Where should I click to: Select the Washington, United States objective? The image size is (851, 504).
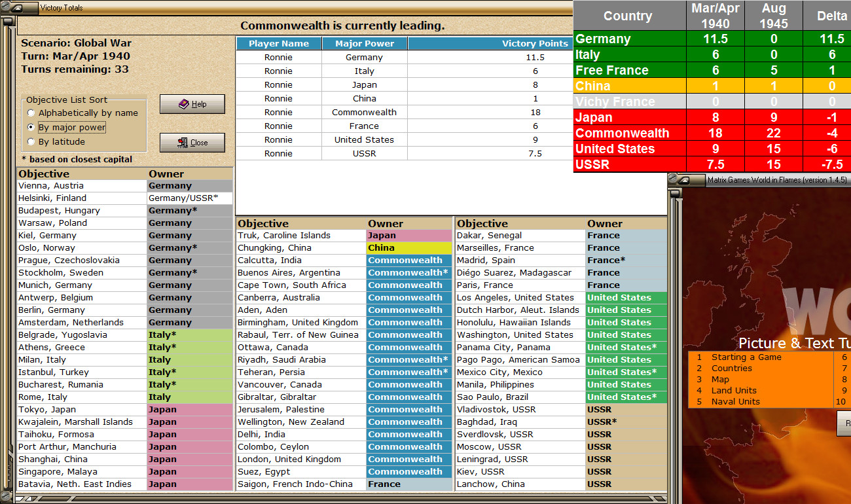(x=520, y=335)
